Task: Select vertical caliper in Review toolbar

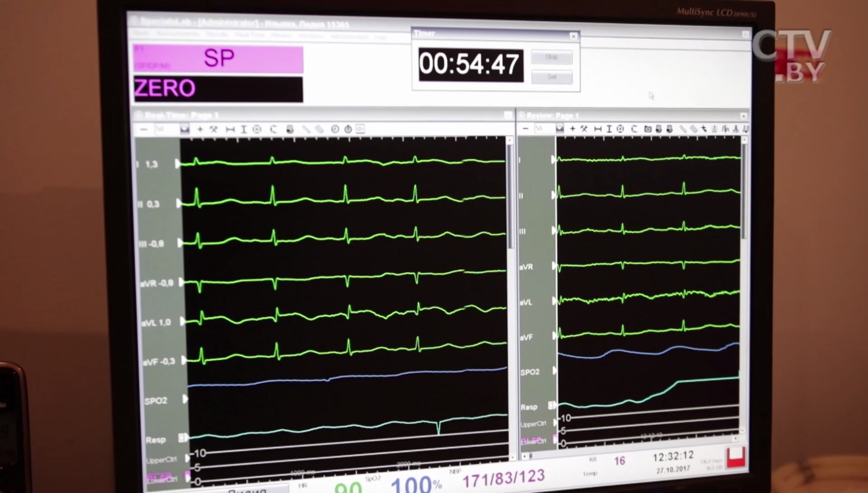Action: 609,129
